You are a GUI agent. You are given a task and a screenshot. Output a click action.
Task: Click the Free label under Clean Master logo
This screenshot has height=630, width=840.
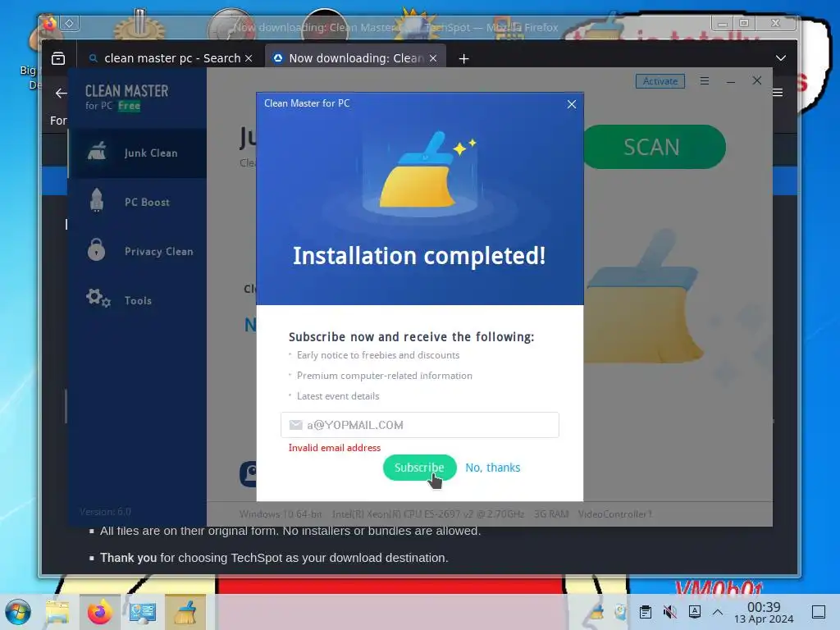click(x=129, y=106)
